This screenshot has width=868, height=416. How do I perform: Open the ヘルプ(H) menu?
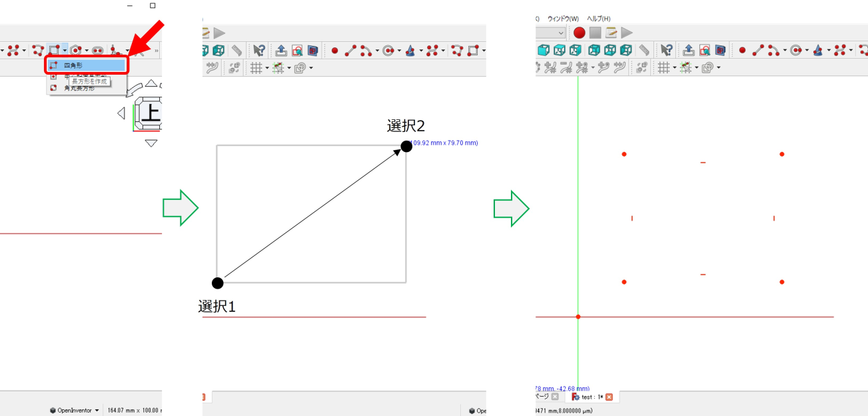598,19
